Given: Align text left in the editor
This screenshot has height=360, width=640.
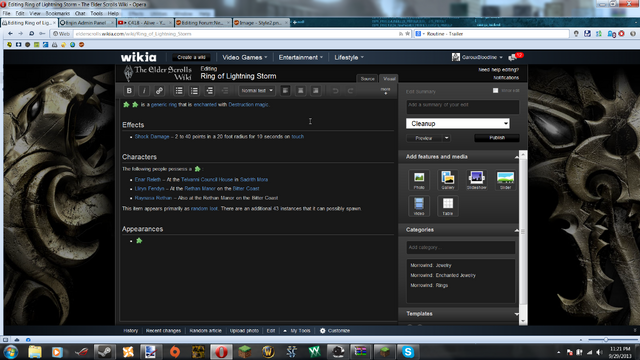Looking at the screenshot, I should coord(285,91).
